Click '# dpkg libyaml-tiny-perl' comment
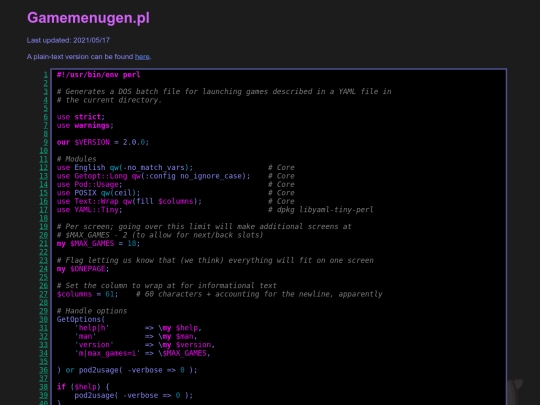This screenshot has width=540, height=405. (x=321, y=210)
